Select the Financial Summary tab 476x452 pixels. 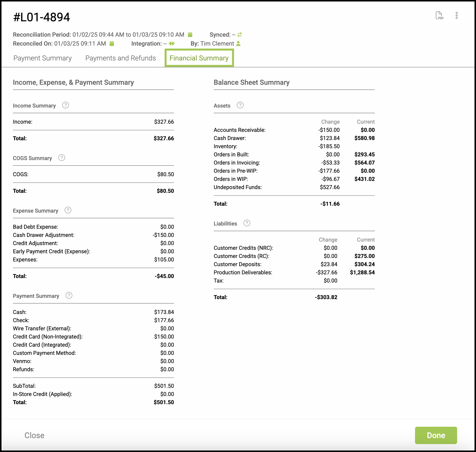pos(199,58)
